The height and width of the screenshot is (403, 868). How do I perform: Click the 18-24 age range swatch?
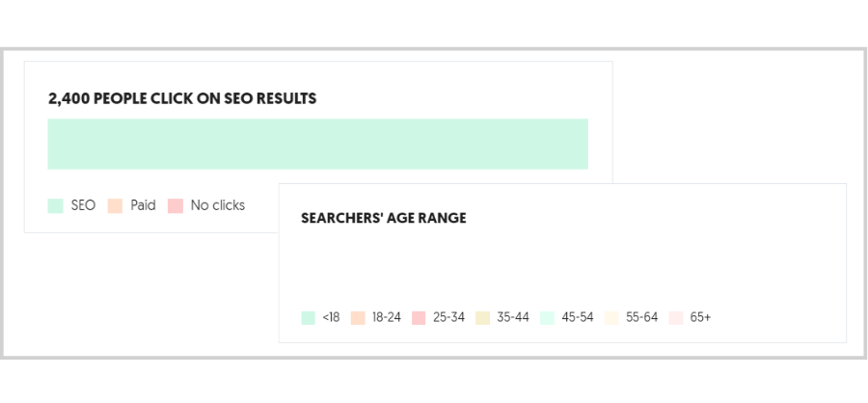pos(358,318)
